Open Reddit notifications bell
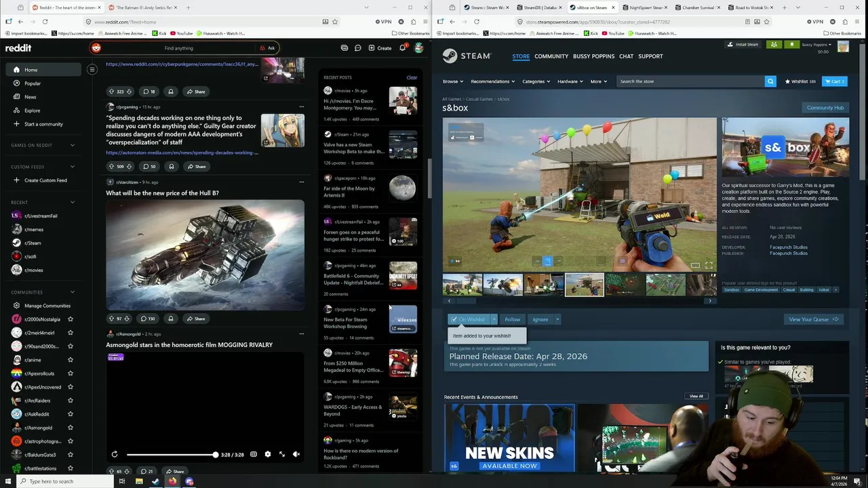Viewport: 868px width, 488px height. coord(402,48)
